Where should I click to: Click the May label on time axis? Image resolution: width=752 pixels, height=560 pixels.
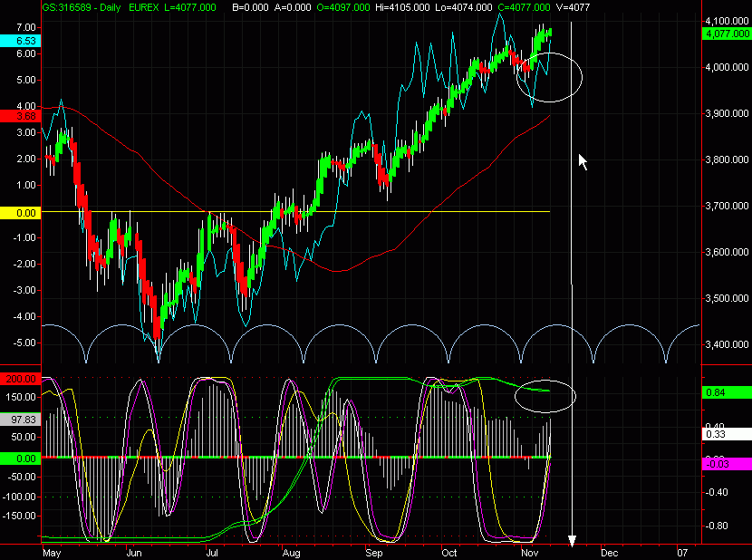click(x=52, y=553)
